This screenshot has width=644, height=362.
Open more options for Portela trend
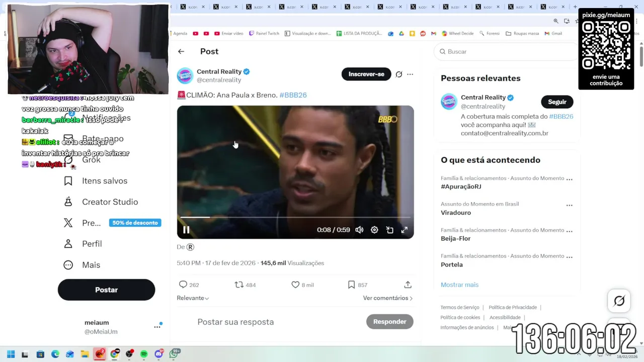point(569,257)
